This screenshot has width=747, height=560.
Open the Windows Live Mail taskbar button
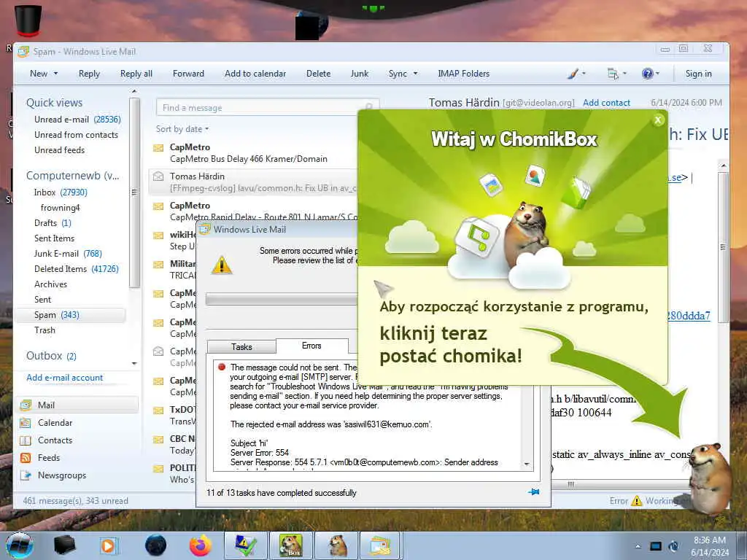coord(382,545)
